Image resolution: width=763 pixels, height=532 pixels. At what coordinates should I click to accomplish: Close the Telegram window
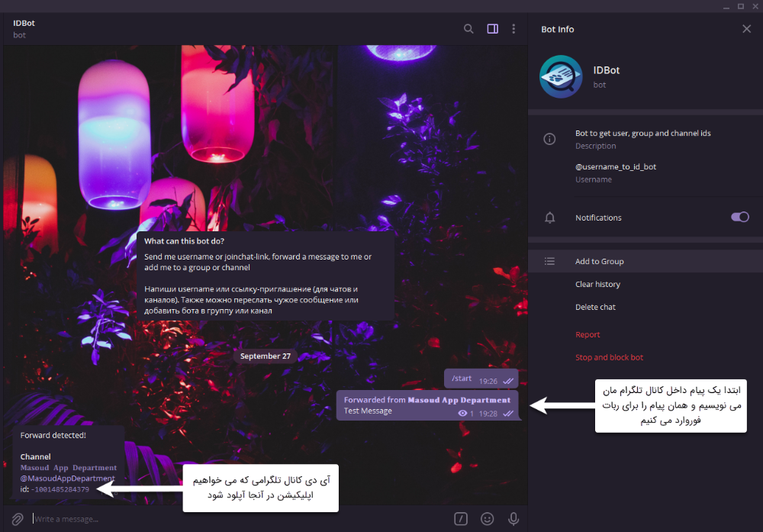point(755,6)
